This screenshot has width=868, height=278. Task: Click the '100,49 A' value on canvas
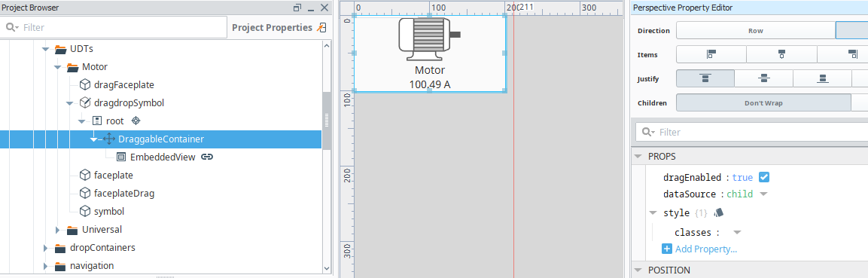[430, 84]
